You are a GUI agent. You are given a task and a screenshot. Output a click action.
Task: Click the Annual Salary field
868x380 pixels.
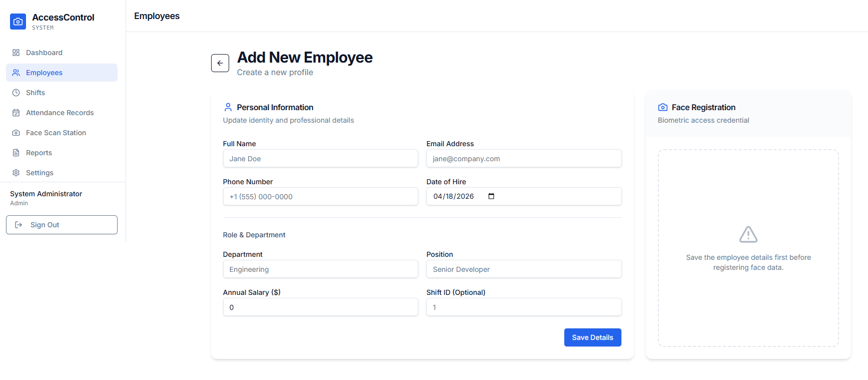pyautogui.click(x=320, y=307)
